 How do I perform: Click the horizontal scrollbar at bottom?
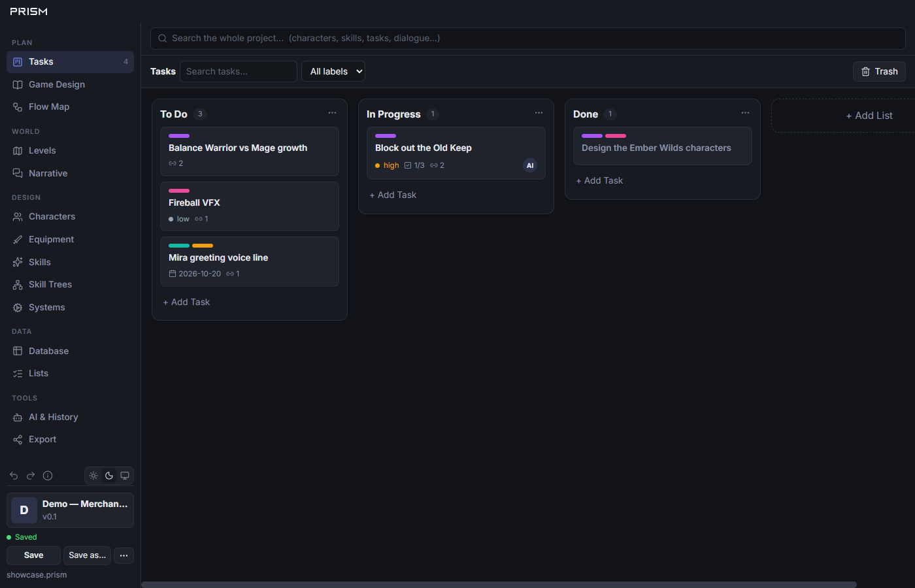point(499,585)
